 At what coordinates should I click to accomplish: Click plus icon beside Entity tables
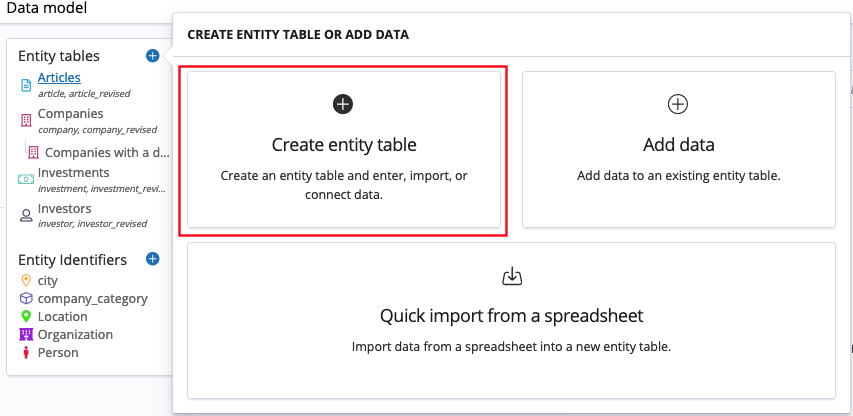coord(152,56)
